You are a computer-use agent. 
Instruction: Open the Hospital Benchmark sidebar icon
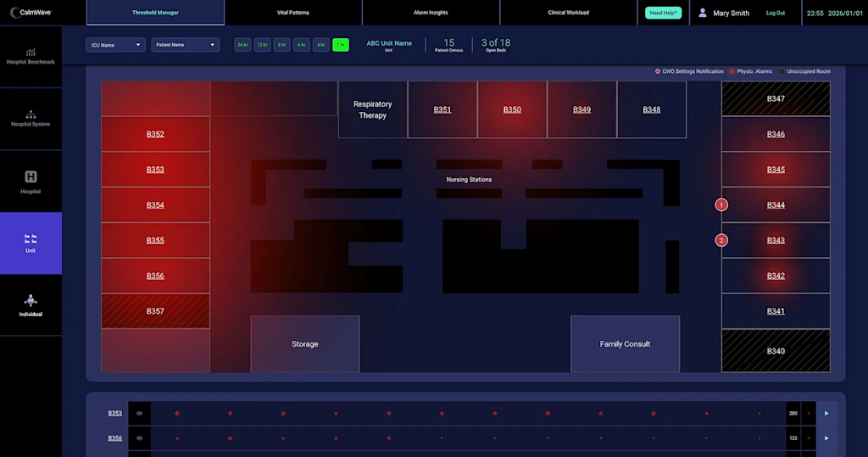31,53
